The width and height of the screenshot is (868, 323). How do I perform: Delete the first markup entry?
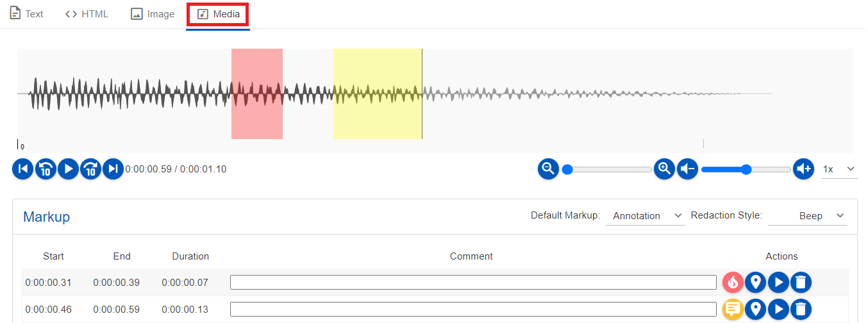(801, 282)
